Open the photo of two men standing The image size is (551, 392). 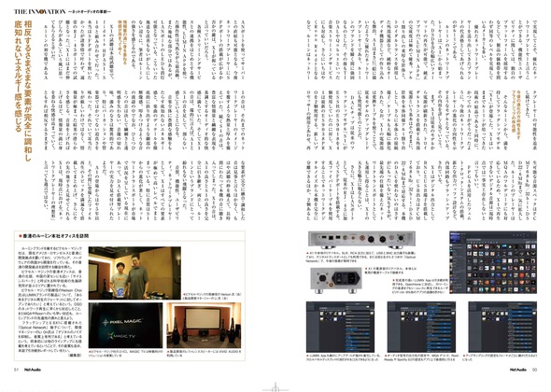(134, 273)
